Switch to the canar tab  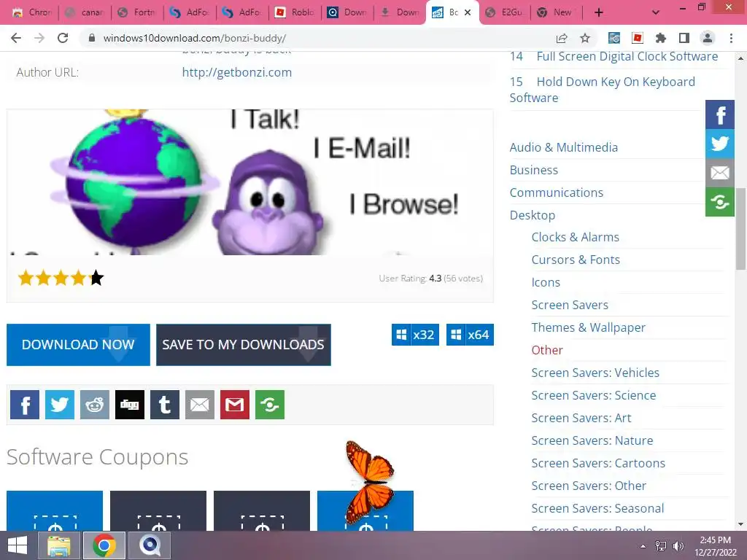click(x=85, y=12)
